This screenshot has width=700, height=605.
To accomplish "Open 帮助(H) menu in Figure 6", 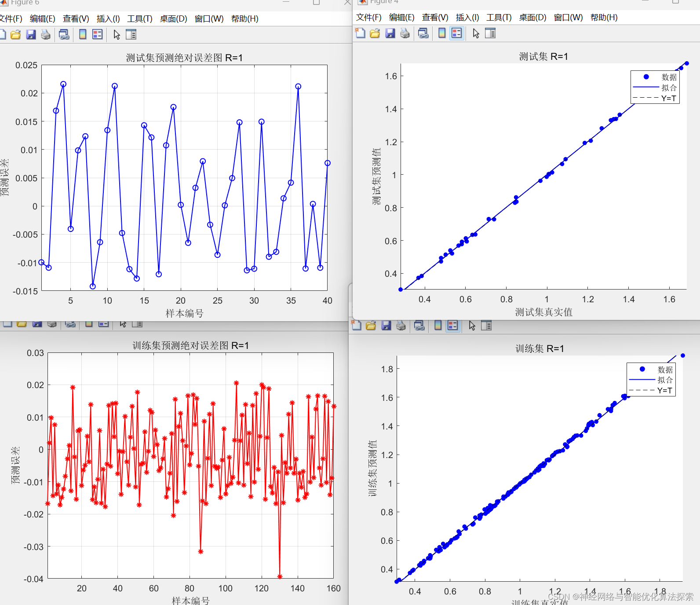I will coord(244,19).
